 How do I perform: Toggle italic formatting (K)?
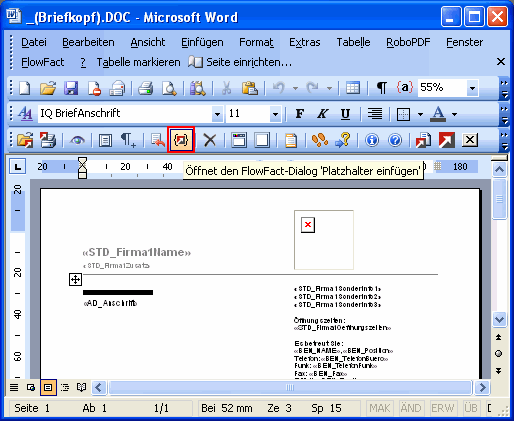pyautogui.click(x=322, y=114)
